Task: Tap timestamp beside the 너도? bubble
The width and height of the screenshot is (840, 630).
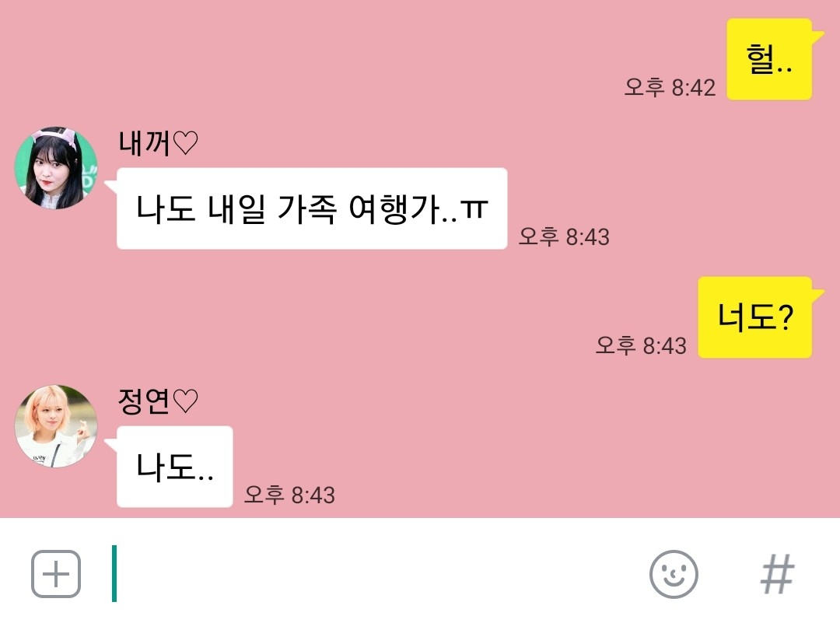Action: coord(641,345)
